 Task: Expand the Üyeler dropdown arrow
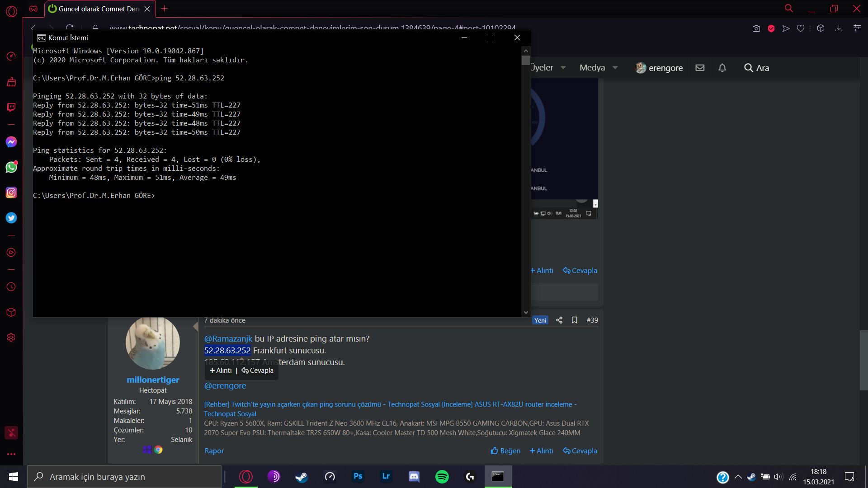coord(563,68)
